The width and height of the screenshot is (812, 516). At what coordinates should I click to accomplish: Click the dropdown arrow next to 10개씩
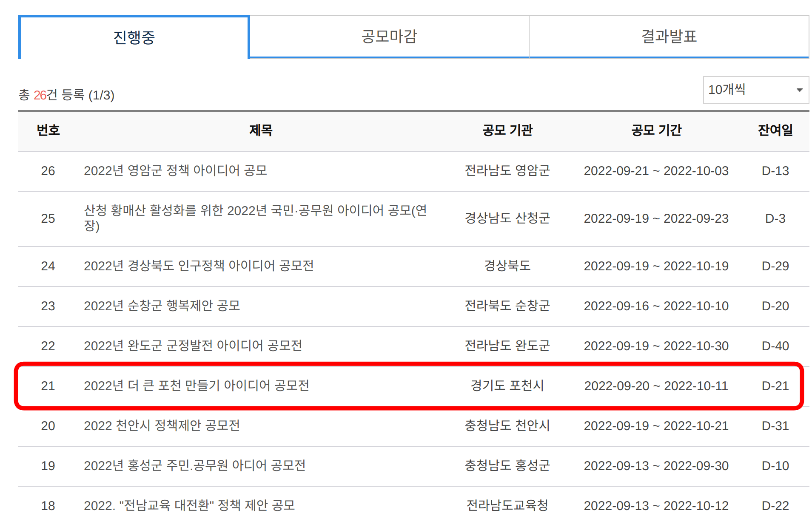tap(799, 90)
